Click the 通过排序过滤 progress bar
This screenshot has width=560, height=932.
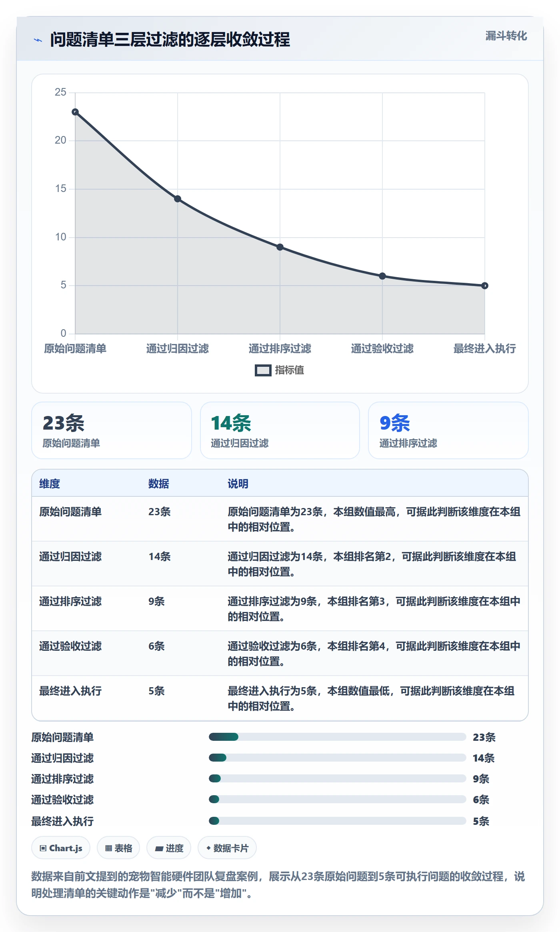[x=338, y=778]
